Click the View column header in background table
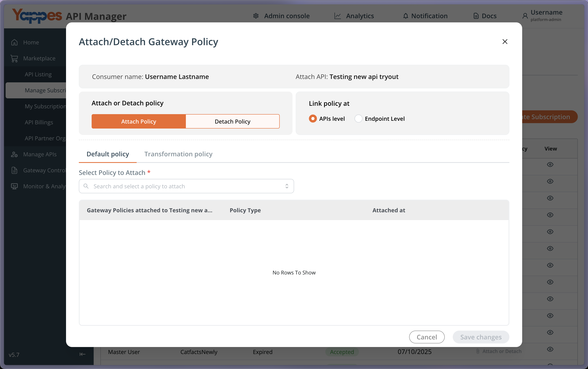588x369 pixels. tap(551, 149)
